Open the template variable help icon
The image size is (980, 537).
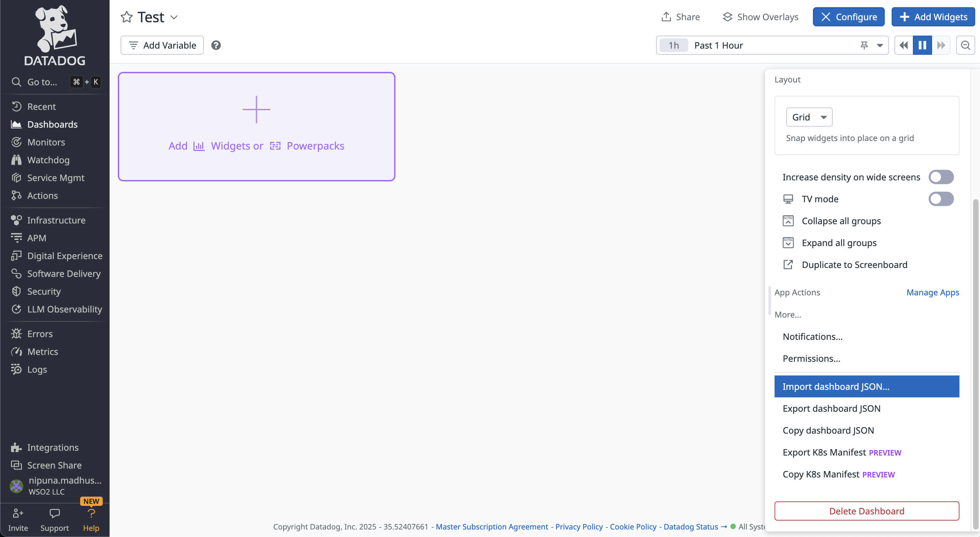[216, 45]
